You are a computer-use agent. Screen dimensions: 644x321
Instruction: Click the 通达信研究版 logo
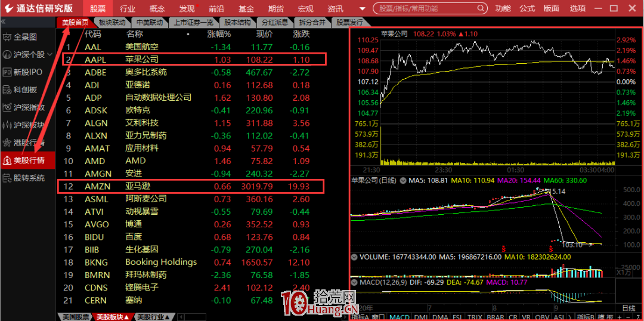(x=39, y=8)
